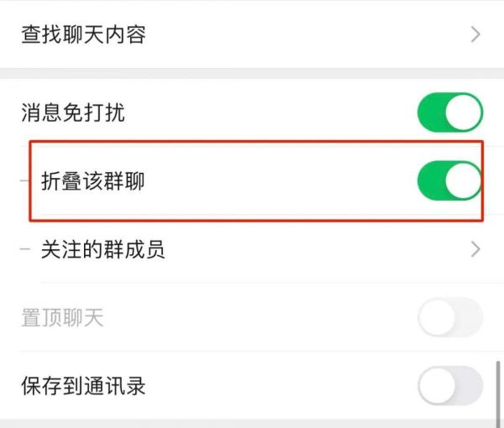Screen dimensions: 504x428
Task: Tap the chevron beside 查找聊天内容
Action: (475, 35)
